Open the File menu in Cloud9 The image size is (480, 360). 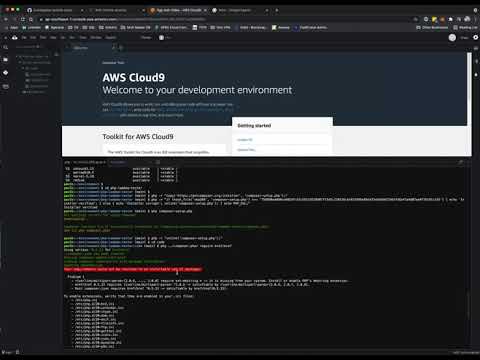[x=24, y=38]
